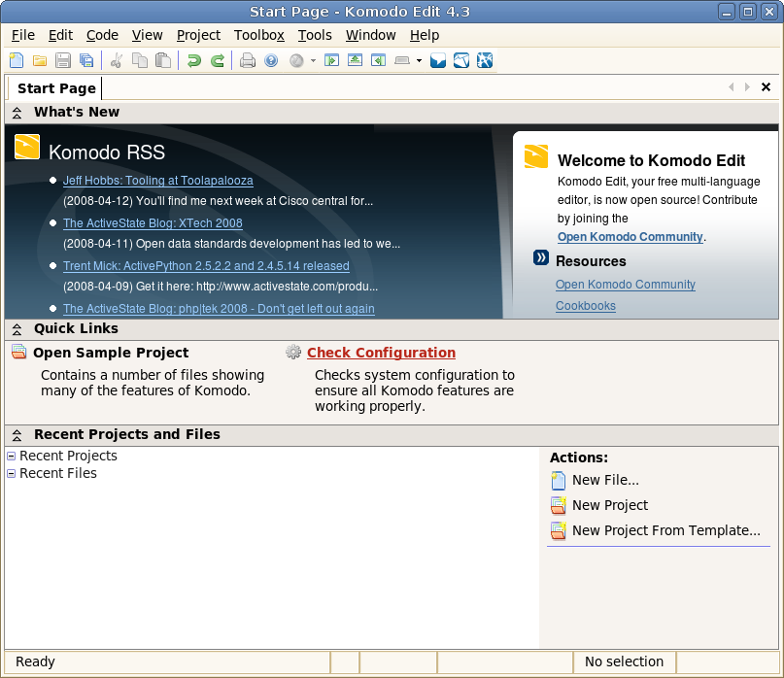Click the New Project From Template icon

tap(558, 530)
